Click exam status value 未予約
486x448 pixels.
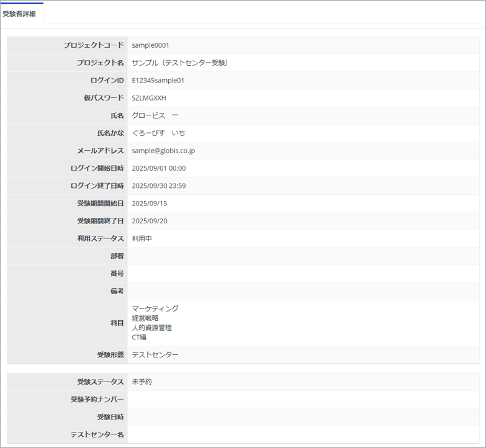[142, 382]
